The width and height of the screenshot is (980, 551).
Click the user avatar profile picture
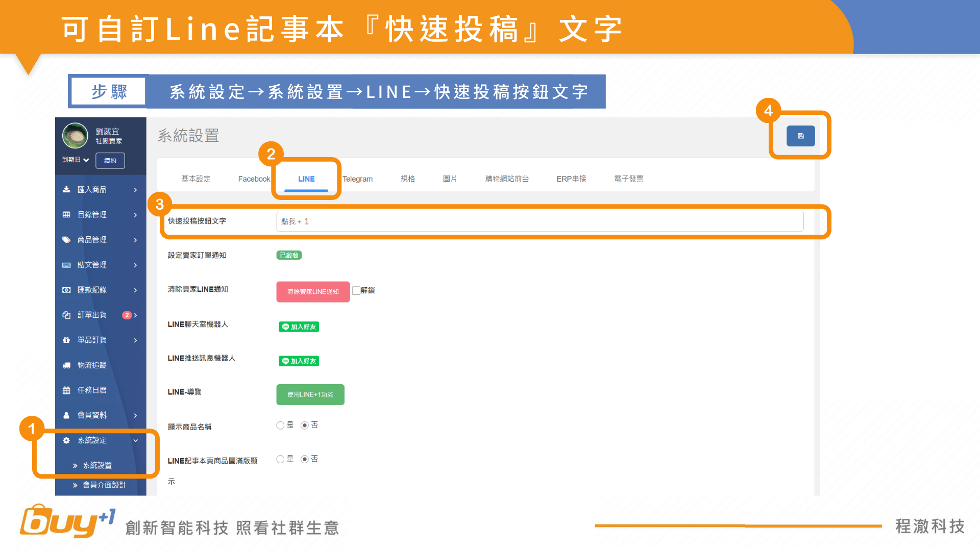point(75,135)
